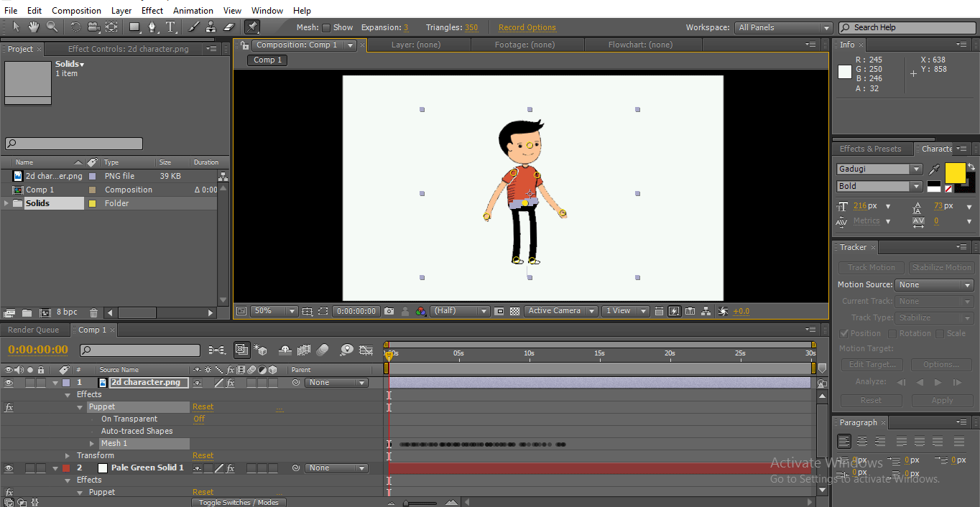Collapse the Puppet effect on 2d character.png

click(x=80, y=406)
